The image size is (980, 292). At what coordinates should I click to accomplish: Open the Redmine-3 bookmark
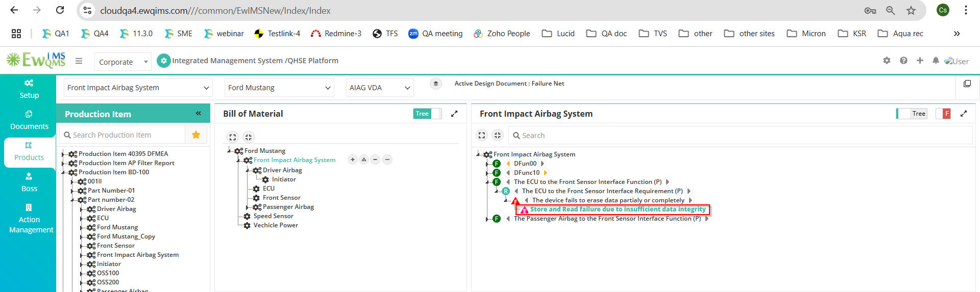[x=336, y=34]
